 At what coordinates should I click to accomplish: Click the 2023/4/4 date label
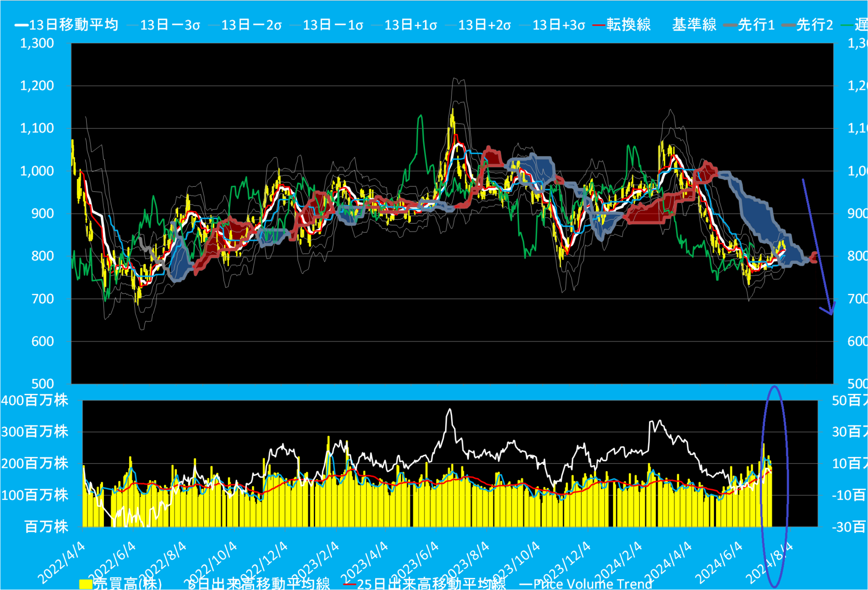pyautogui.click(x=364, y=563)
